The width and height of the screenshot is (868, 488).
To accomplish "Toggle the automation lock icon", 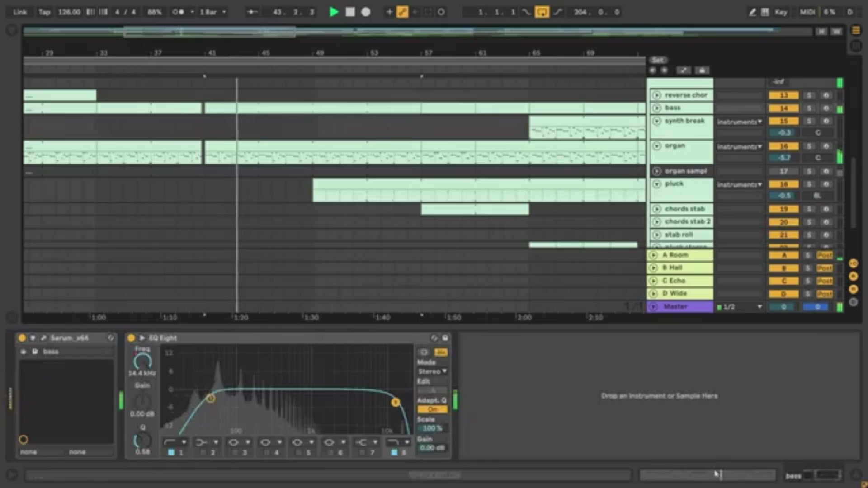I will 702,70.
